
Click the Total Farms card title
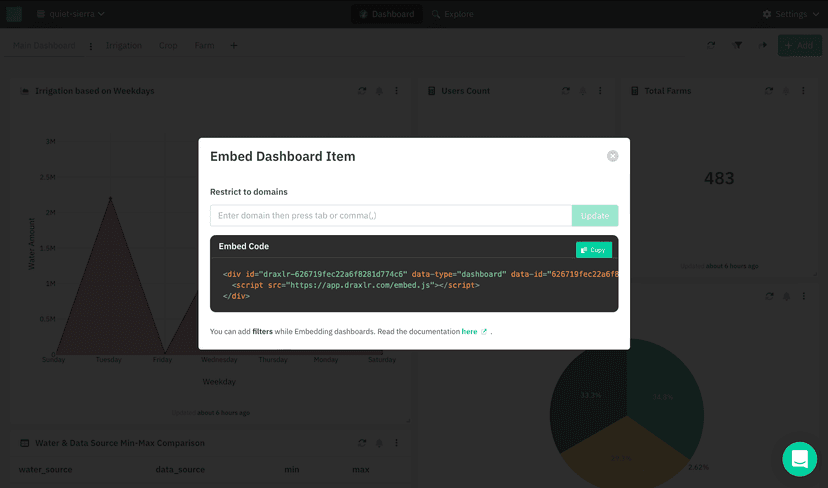point(667,91)
